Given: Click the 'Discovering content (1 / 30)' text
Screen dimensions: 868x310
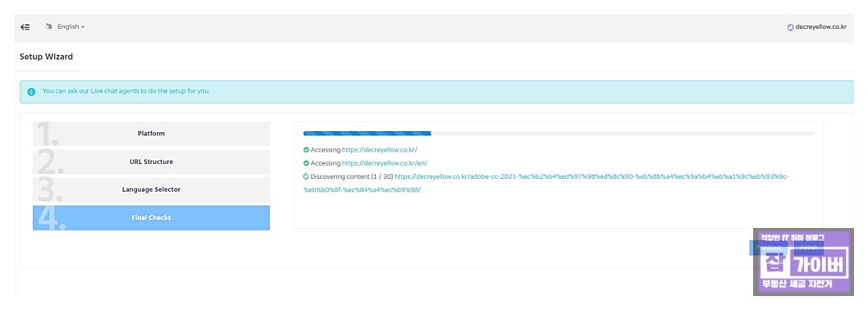Looking at the screenshot, I should point(351,176).
